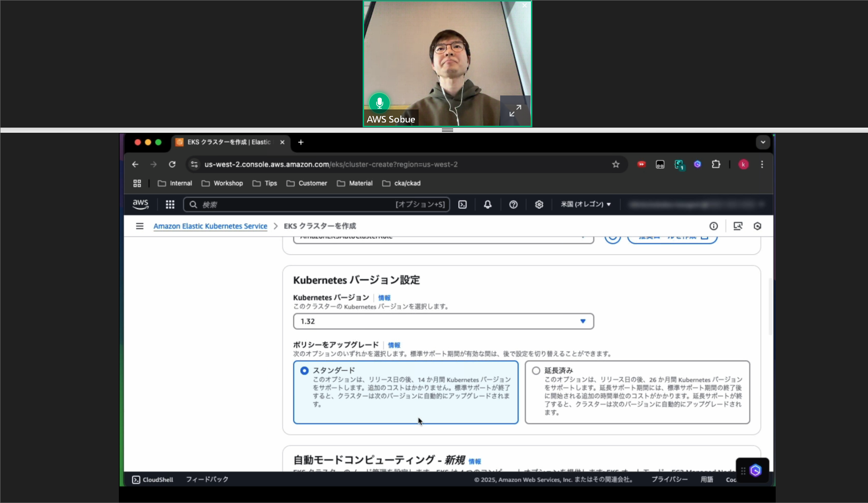Open CloudShell from the footer bar
The image size is (868, 503).
click(152, 480)
